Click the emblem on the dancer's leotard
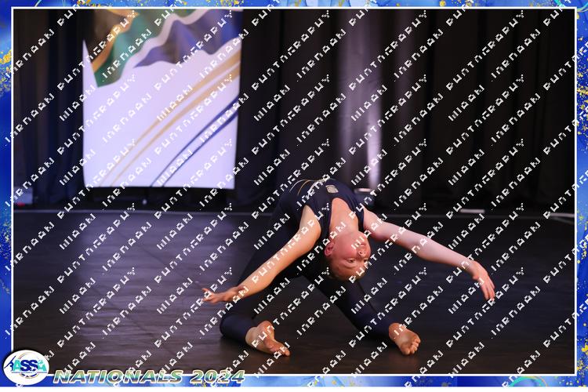This screenshot has width=588, height=392. [x=332, y=191]
